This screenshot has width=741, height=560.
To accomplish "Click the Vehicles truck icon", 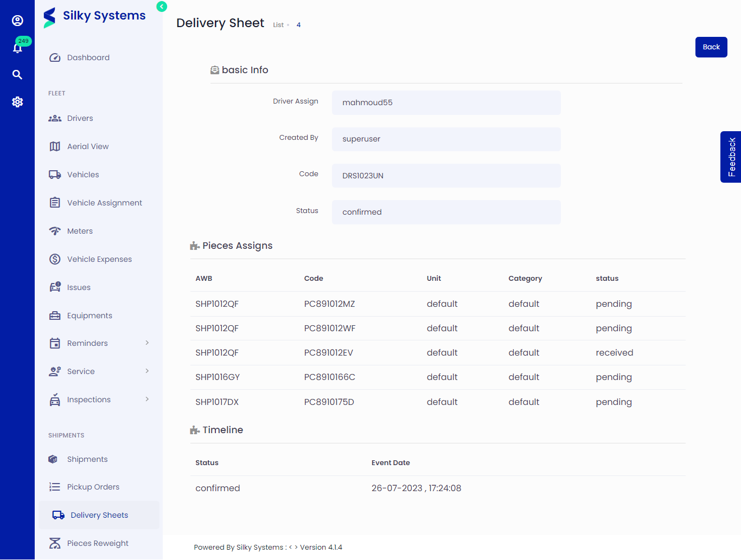I will [54, 174].
